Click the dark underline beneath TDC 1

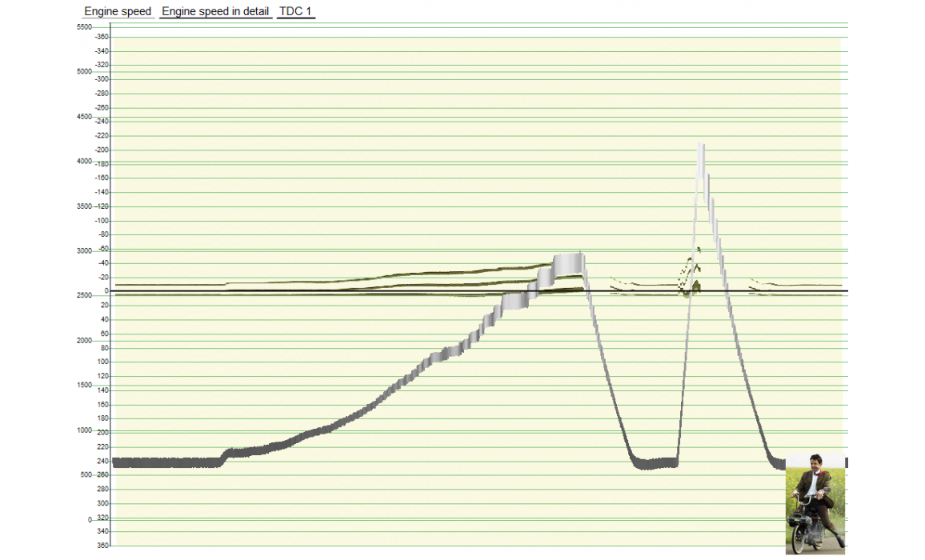coord(295,18)
